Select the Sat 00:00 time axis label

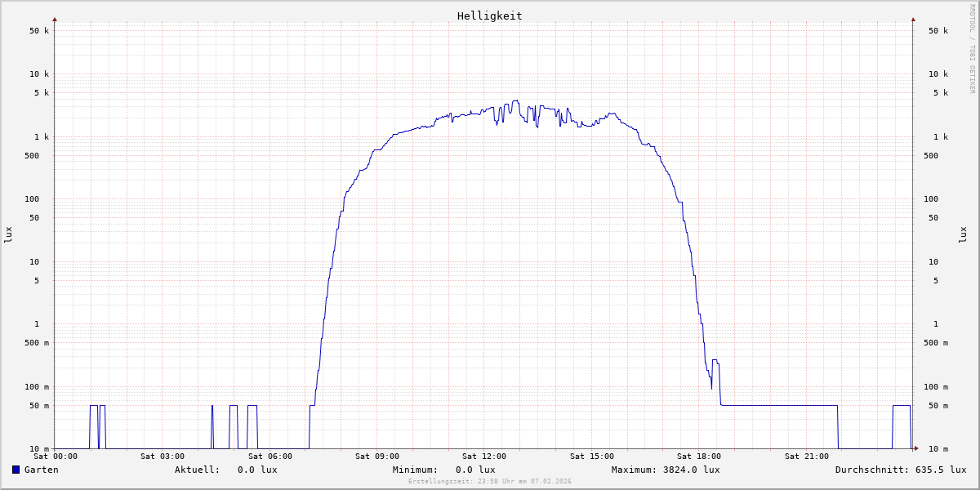pyautogui.click(x=56, y=457)
